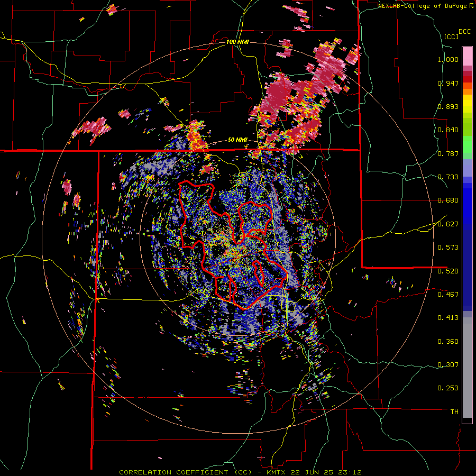This screenshot has width=476, height=476.
Task: Click the "0.840" scale value
Action: (448, 130)
